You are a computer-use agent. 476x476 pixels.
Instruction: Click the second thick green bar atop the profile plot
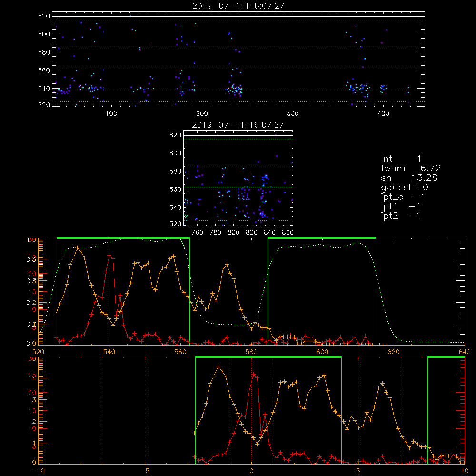coord(322,238)
